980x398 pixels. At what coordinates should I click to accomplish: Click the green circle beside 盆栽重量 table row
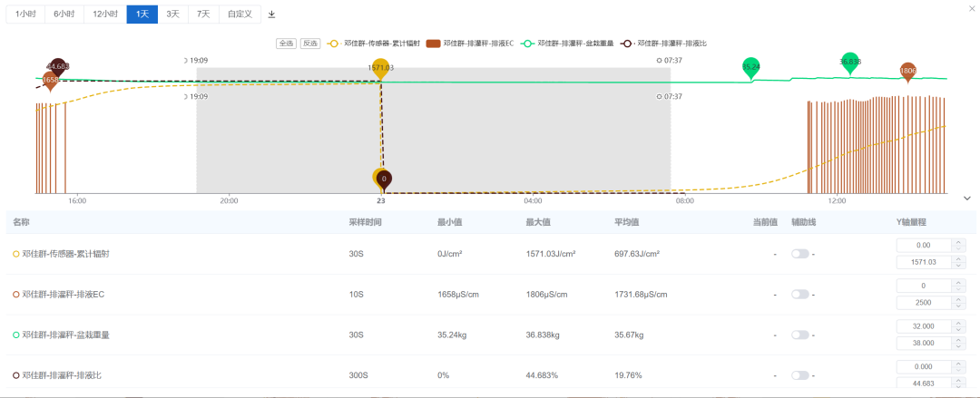pos(16,335)
